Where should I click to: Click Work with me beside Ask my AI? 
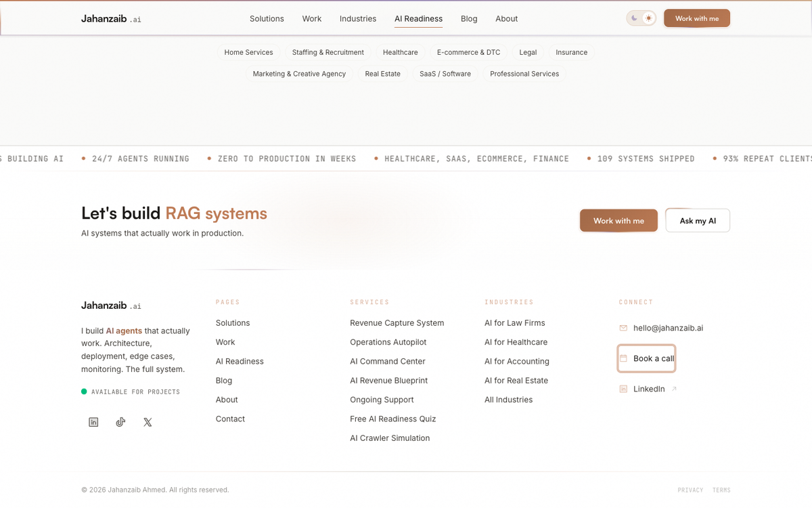618,221
